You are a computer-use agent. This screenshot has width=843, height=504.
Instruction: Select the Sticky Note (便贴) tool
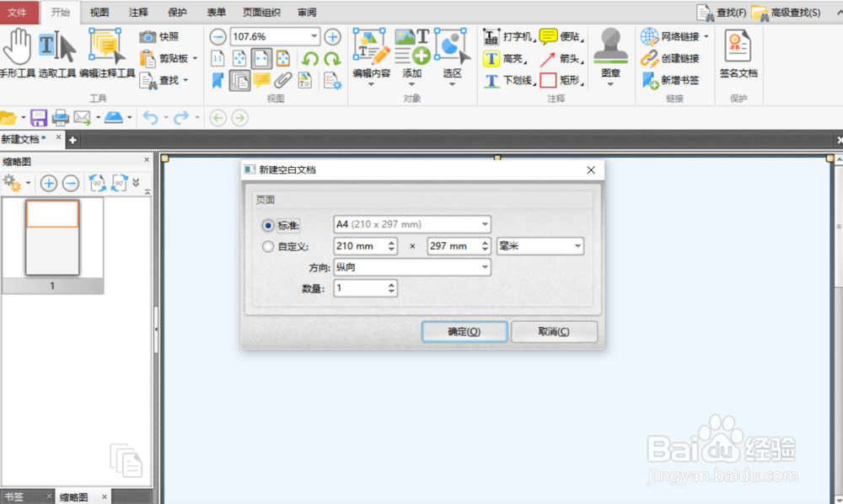click(x=561, y=36)
